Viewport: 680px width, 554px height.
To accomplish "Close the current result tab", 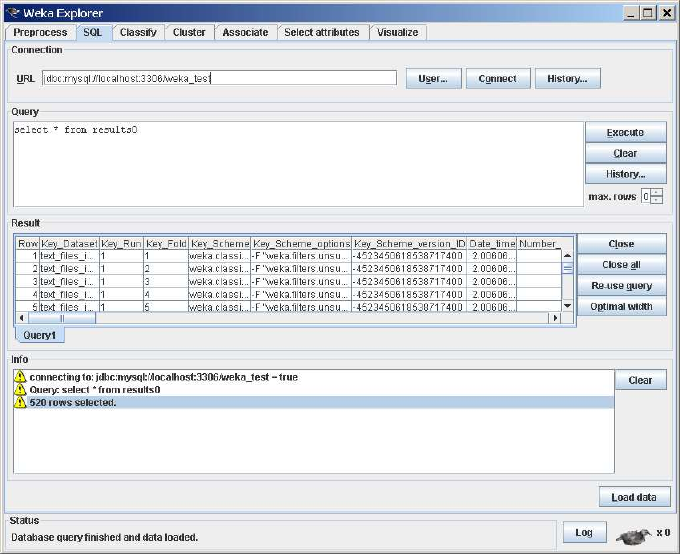I will pyautogui.click(x=621, y=244).
